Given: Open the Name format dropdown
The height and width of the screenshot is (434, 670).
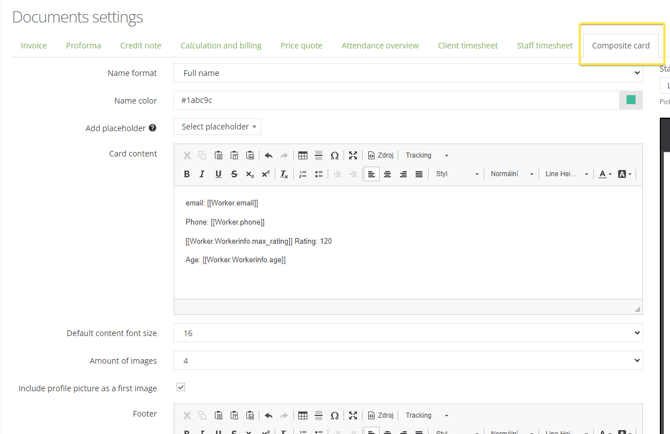Looking at the screenshot, I should pos(407,73).
